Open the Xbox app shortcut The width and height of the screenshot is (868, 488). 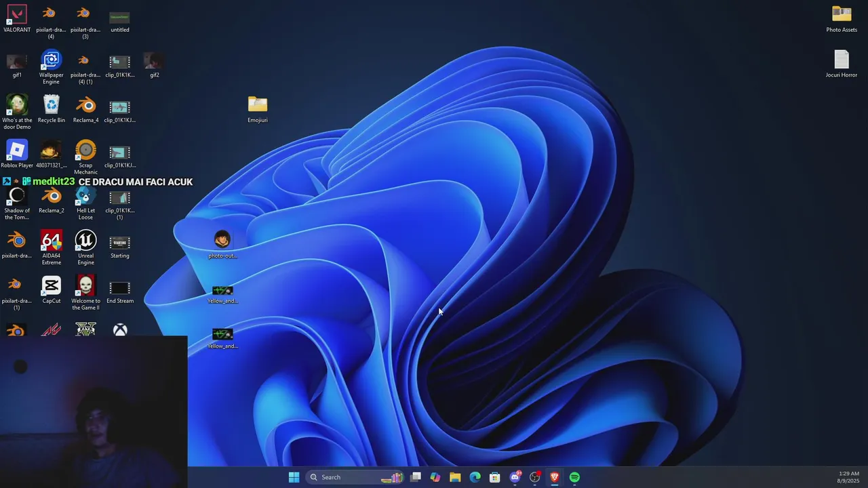120,329
